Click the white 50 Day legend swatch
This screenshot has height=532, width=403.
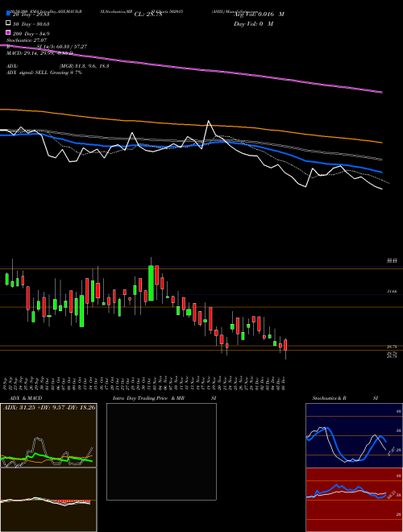click(x=8, y=23)
